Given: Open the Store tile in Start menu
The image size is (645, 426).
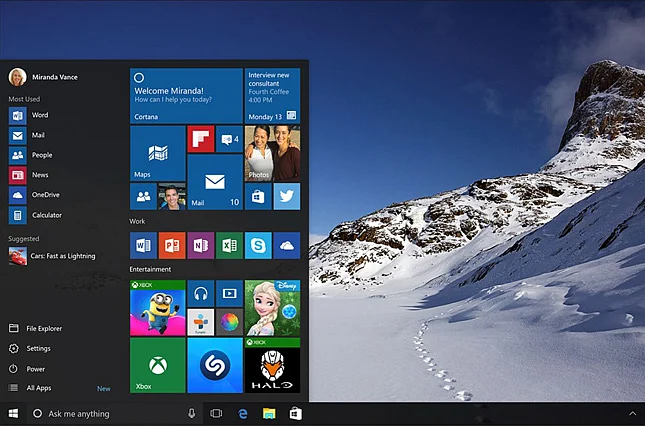Looking at the screenshot, I should [258, 197].
